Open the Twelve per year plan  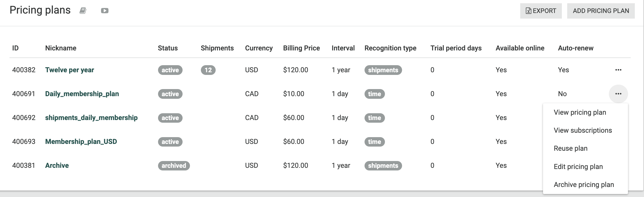70,70
